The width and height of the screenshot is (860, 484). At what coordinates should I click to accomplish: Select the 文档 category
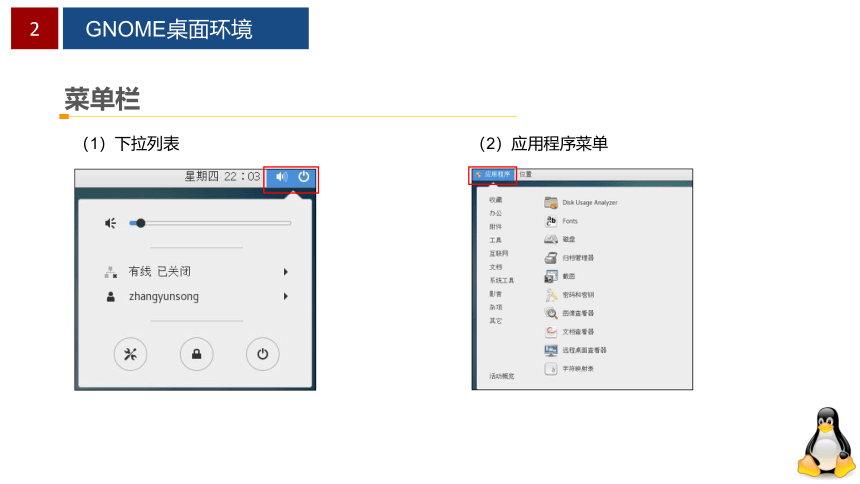tap(495, 267)
